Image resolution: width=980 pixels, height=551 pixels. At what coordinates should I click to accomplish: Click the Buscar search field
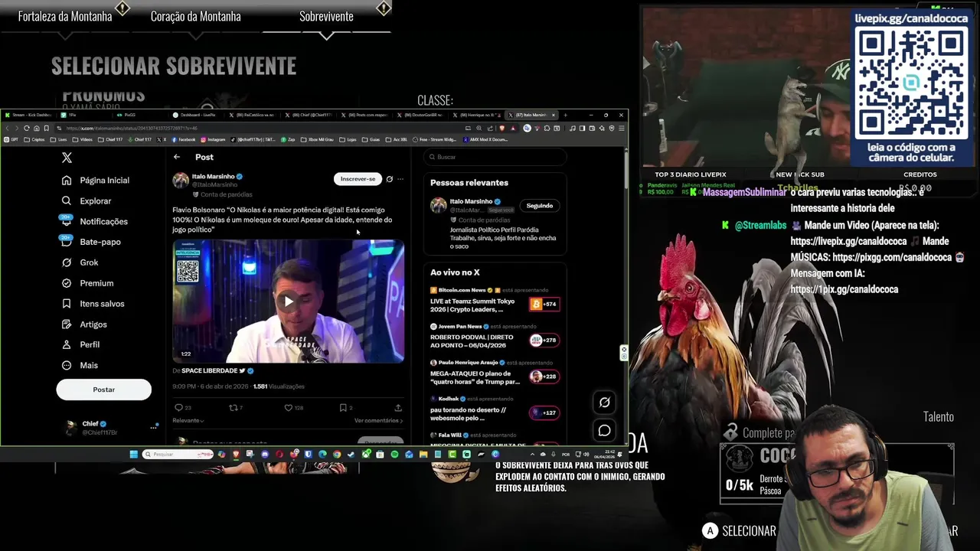[x=495, y=157]
